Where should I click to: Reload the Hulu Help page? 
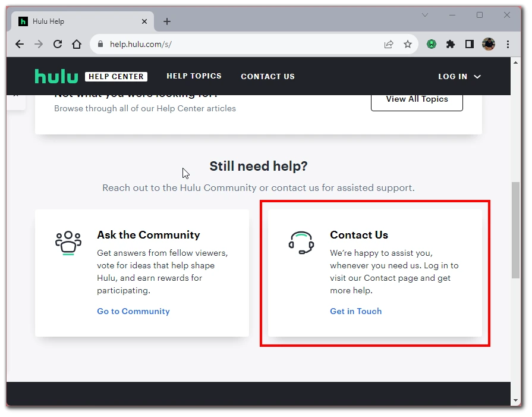click(x=58, y=44)
